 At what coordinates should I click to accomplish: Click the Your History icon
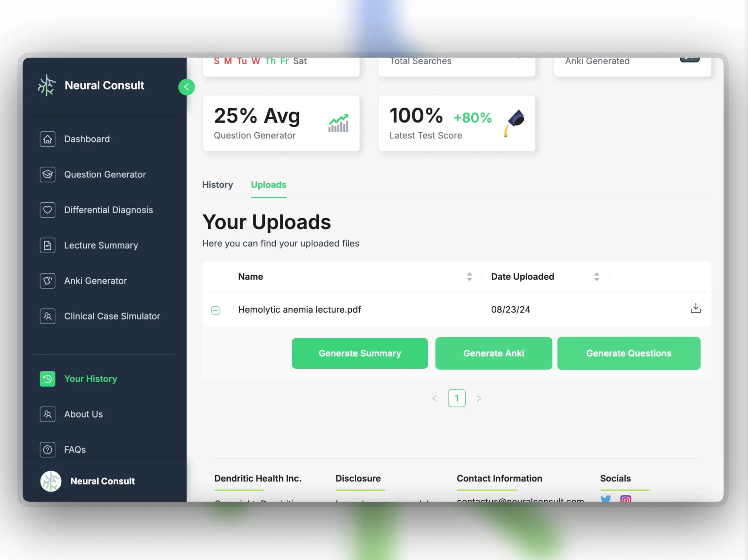48,378
